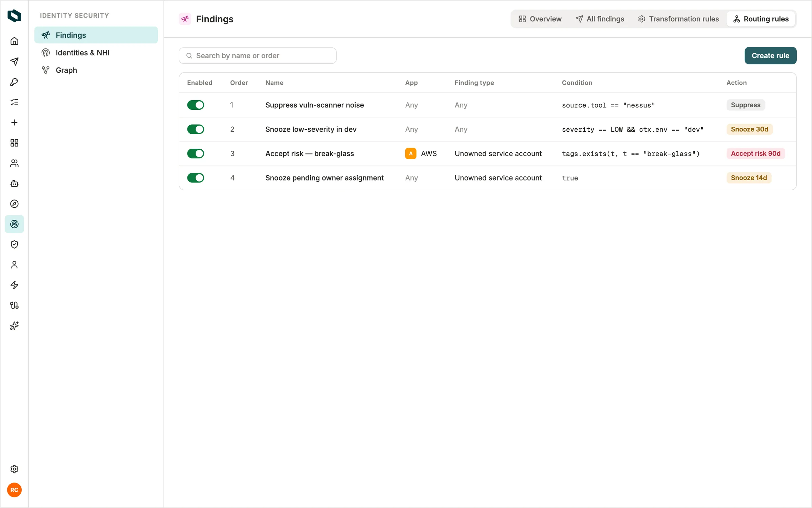
Task: Click the robot icon in left rail
Action: (14, 184)
